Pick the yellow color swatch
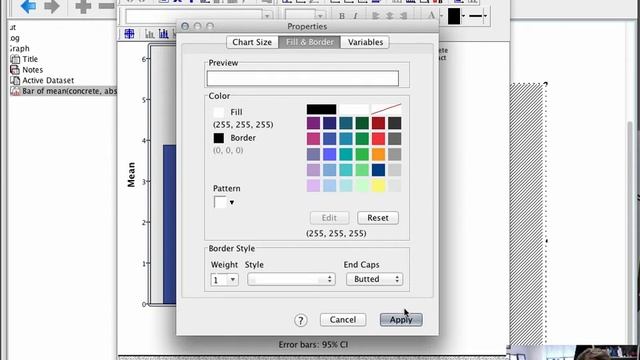The width and height of the screenshot is (640, 360). tap(378, 186)
